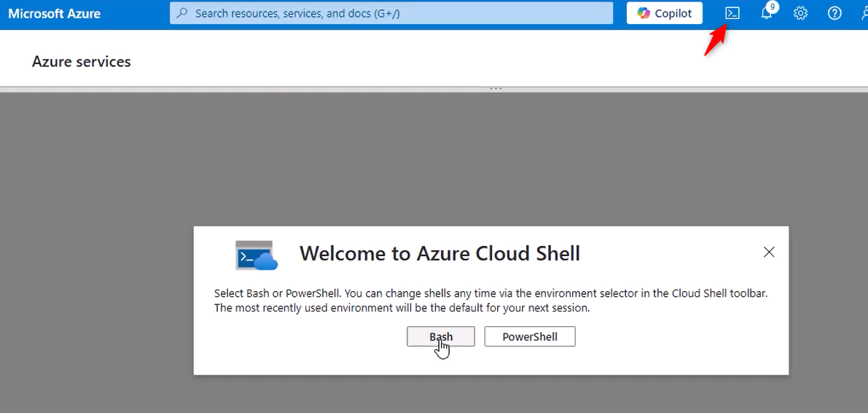Open the help question mark icon
Image resolution: width=868 pixels, height=413 pixels.
(x=834, y=13)
